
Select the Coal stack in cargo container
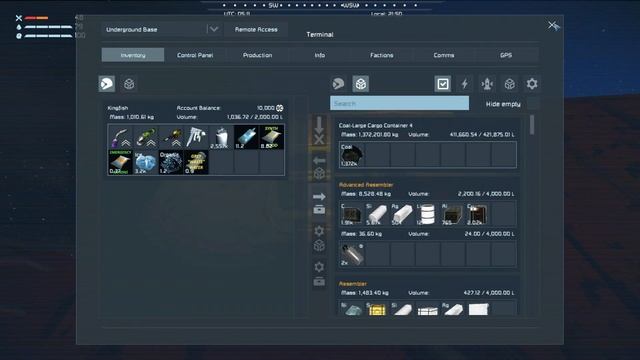(x=352, y=155)
